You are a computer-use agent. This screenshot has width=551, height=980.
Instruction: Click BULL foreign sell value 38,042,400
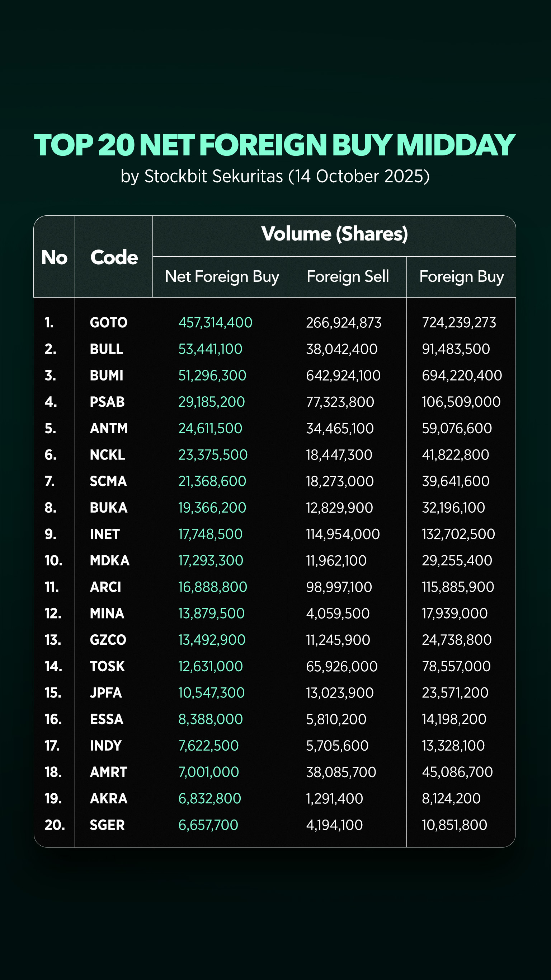point(342,349)
